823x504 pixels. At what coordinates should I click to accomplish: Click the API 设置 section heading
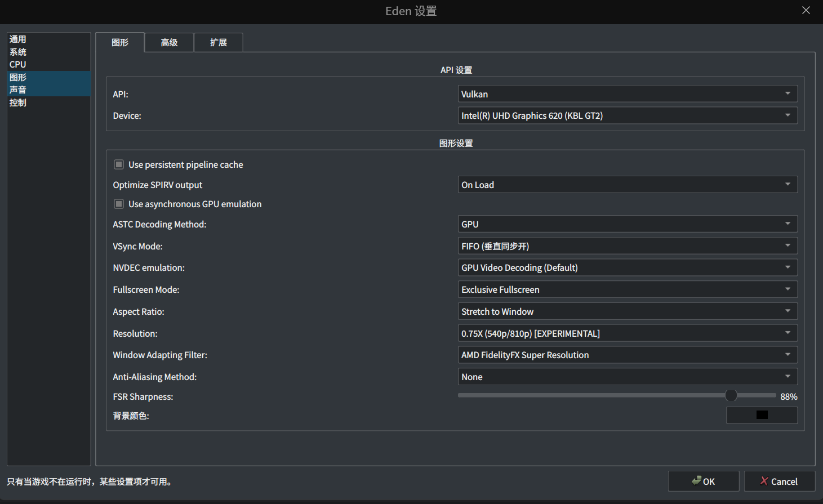coord(456,70)
